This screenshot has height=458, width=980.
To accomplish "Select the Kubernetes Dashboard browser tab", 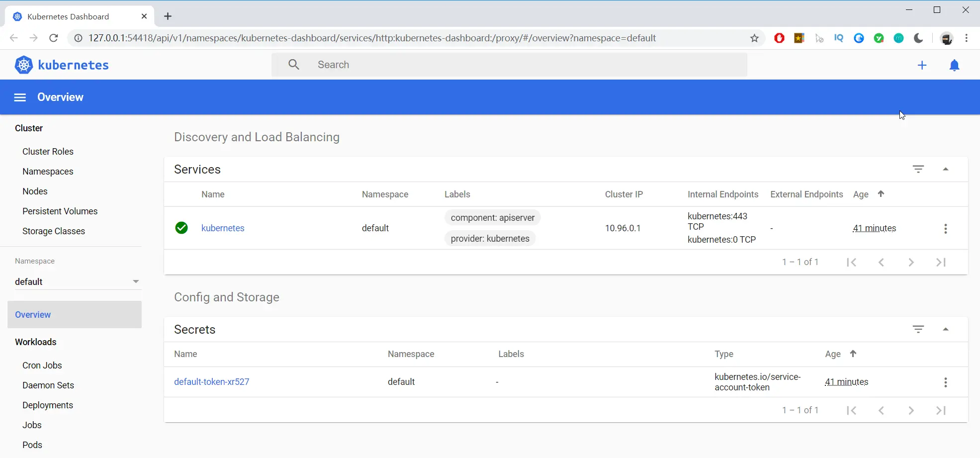I will coord(70,16).
